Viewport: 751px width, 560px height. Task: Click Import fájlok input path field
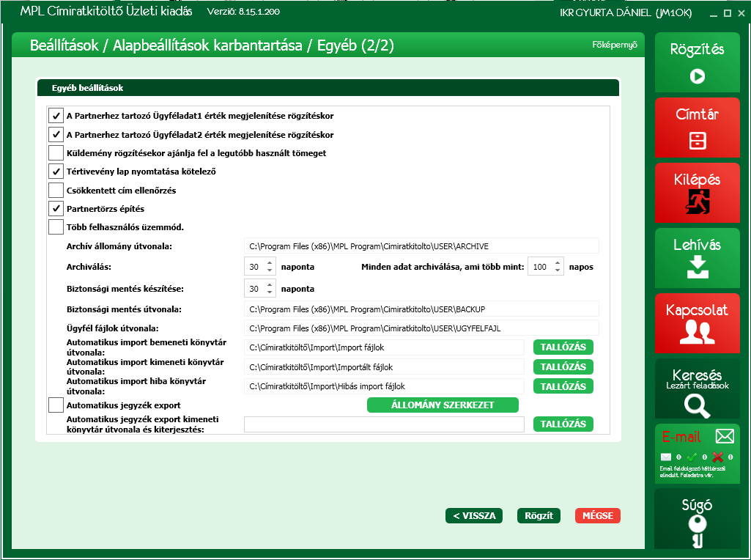pos(384,347)
